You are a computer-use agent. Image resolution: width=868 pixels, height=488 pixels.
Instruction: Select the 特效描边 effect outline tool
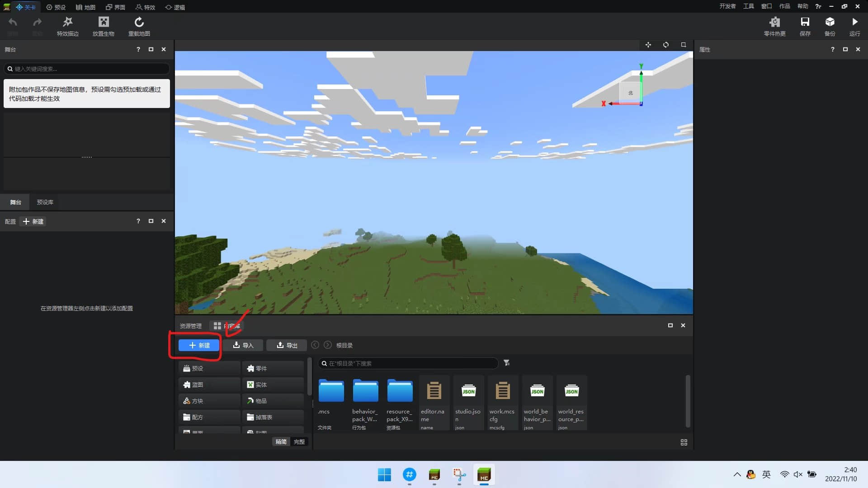[x=68, y=26]
